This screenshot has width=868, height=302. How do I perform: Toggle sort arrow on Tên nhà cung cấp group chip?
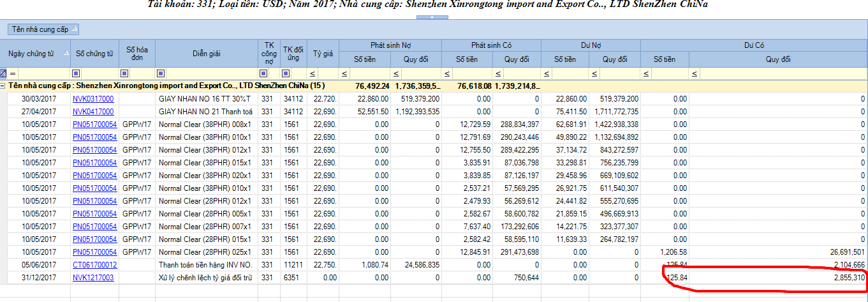pyautogui.click(x=75, y=29)
